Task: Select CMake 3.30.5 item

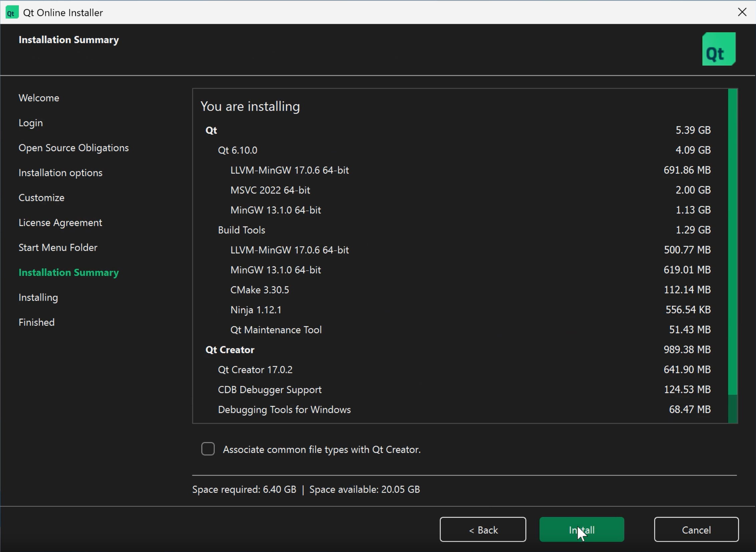Action: (x=259, y=290)
